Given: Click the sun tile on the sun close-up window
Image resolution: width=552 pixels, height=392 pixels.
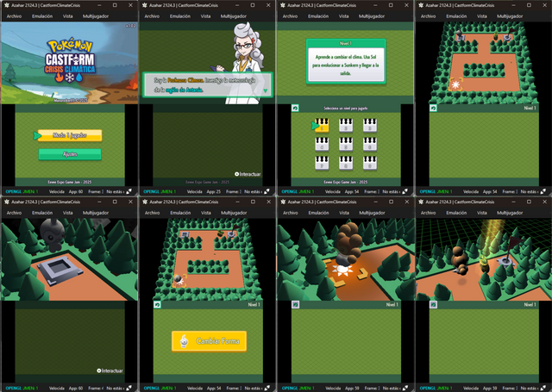Looking at the screenshot, I should coord(342,270).
